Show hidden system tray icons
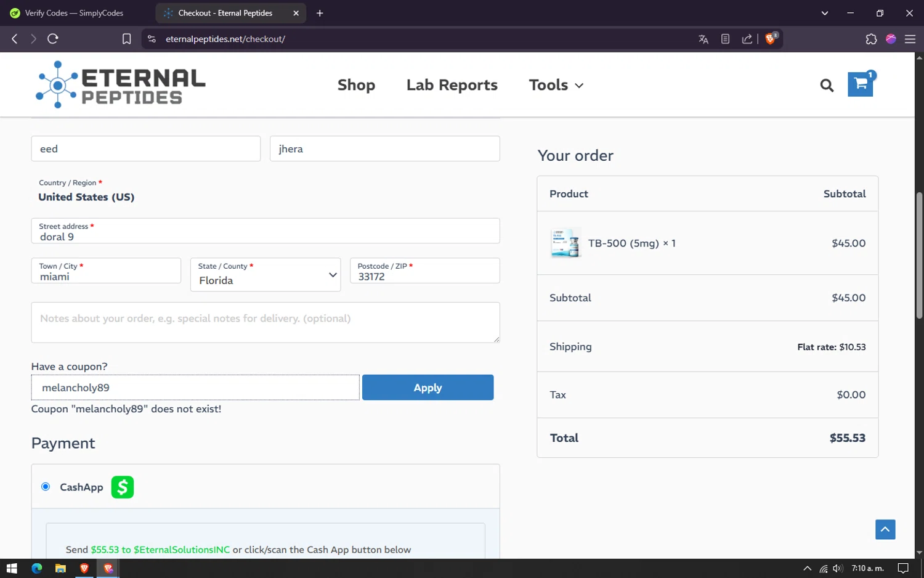924x578 pixels. point(807,568)
